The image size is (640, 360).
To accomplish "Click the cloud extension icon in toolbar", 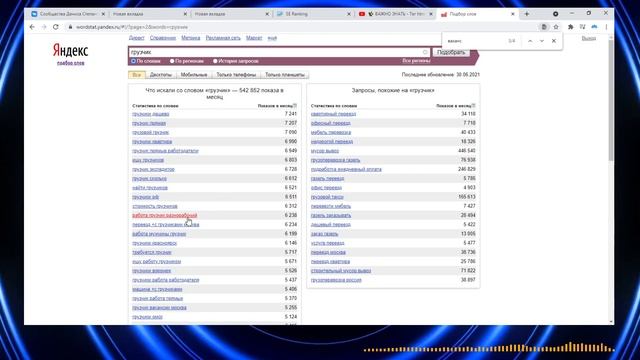I will [594, 27].
